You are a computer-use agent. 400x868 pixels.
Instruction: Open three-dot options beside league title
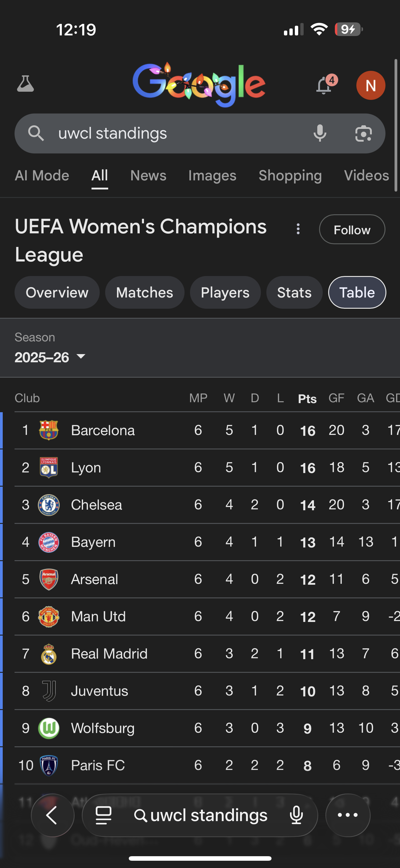[298, 229]
